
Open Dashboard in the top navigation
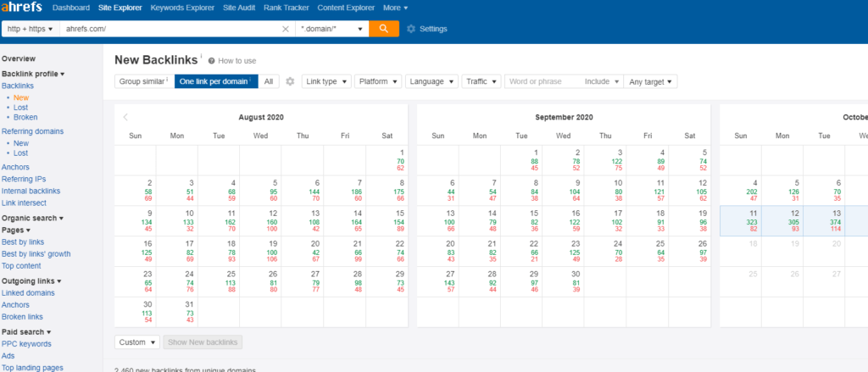coord(71,8)
